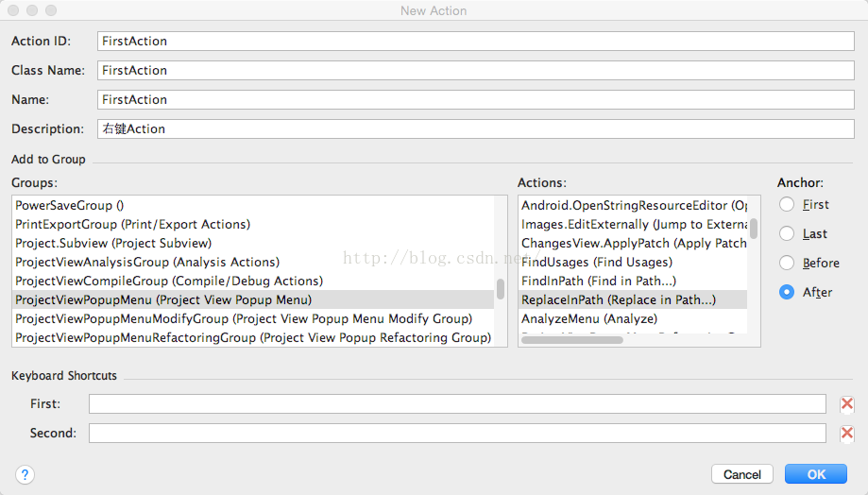The image size is (868, 495).
Task: Clear the Second keyboard shortcut with red X
Action: point(846,433)
